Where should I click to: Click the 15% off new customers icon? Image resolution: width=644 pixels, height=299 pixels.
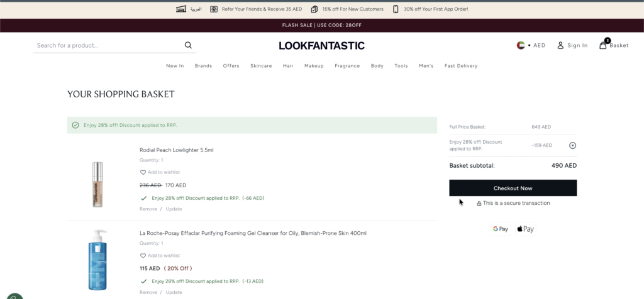click(x=314, y=9)
